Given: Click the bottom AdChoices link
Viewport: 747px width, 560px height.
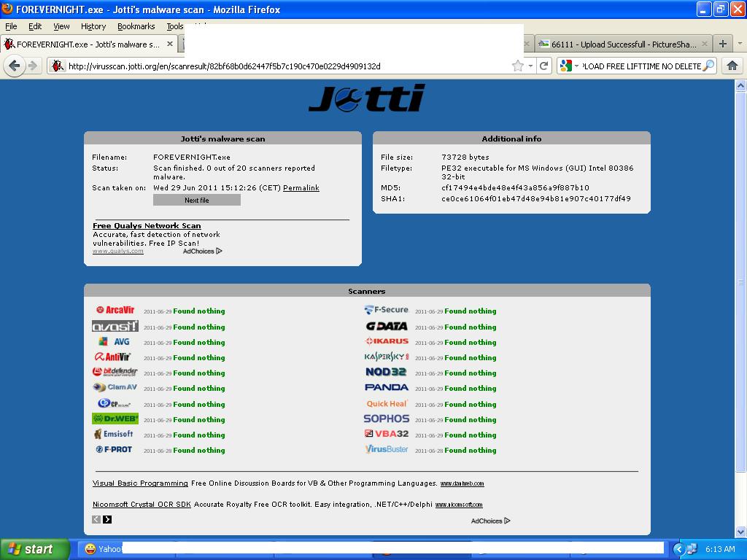Looking at the screenshot, I should point(490,521).
